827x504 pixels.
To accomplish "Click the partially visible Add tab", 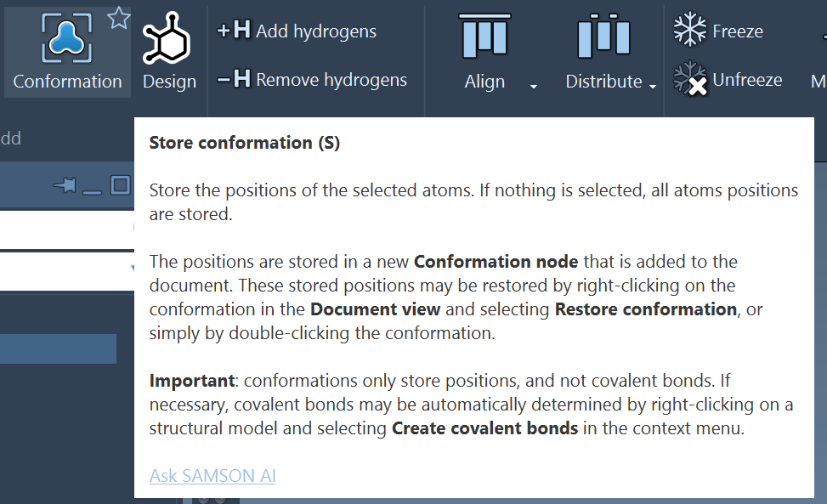I will [x=10, y=138].
